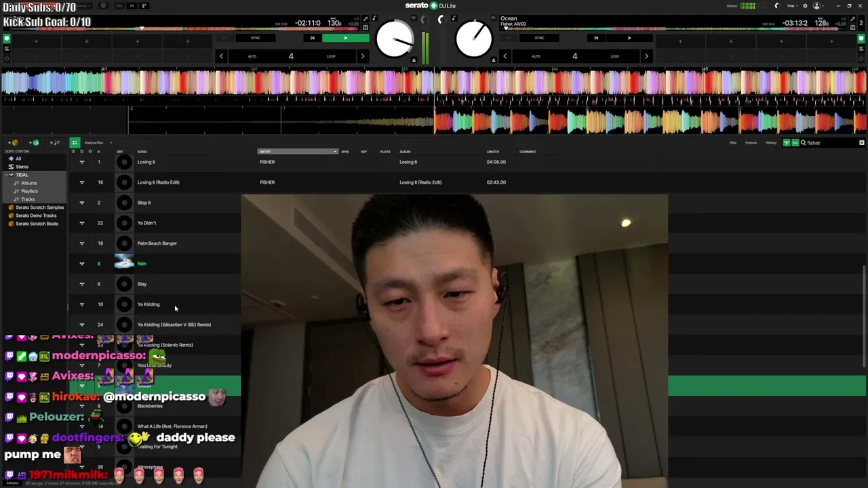Select cue points tab on right deck
Image resolution: width=868 pixels, height=488 pixels.
(x=861, y=39)
